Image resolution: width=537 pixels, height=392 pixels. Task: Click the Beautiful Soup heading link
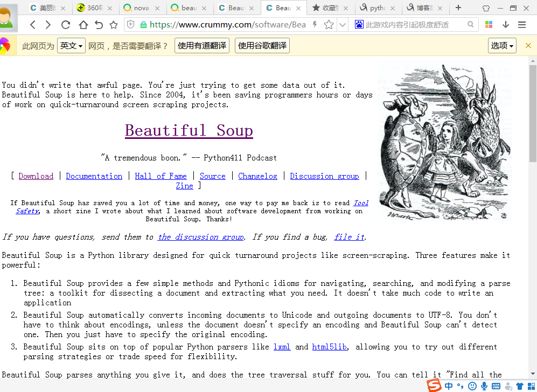click(189, 130)
